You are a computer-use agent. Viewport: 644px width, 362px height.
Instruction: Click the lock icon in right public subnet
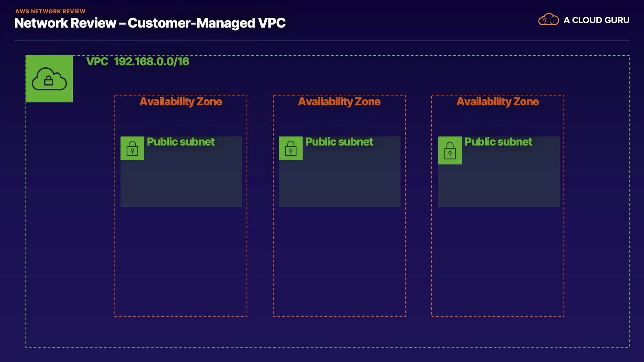(x=450, y=150)
